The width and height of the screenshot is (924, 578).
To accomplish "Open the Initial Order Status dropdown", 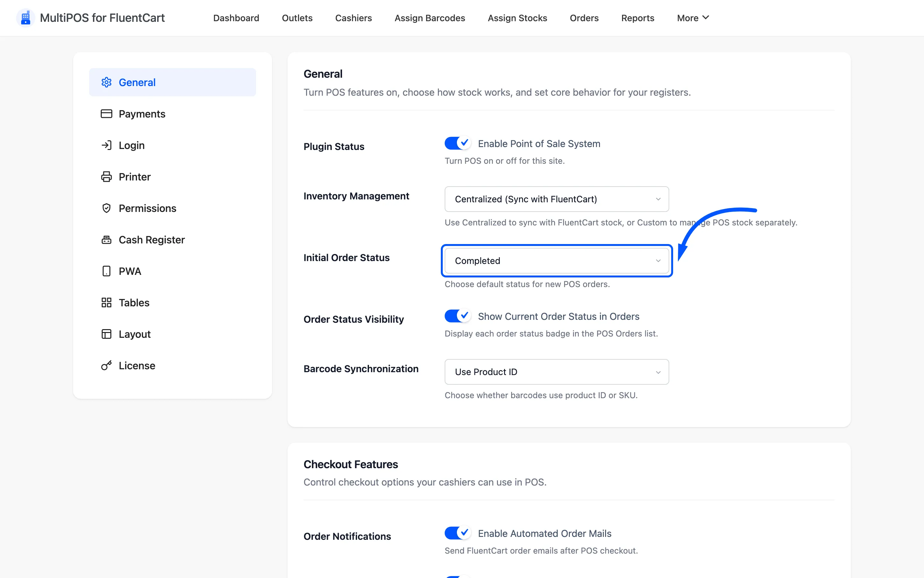I will tap(557, 261).
